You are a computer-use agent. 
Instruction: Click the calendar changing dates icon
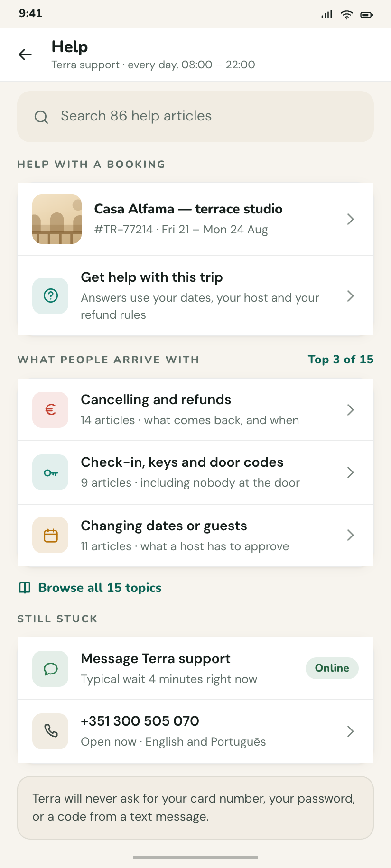pyautogui.click(x=50, y=535)
